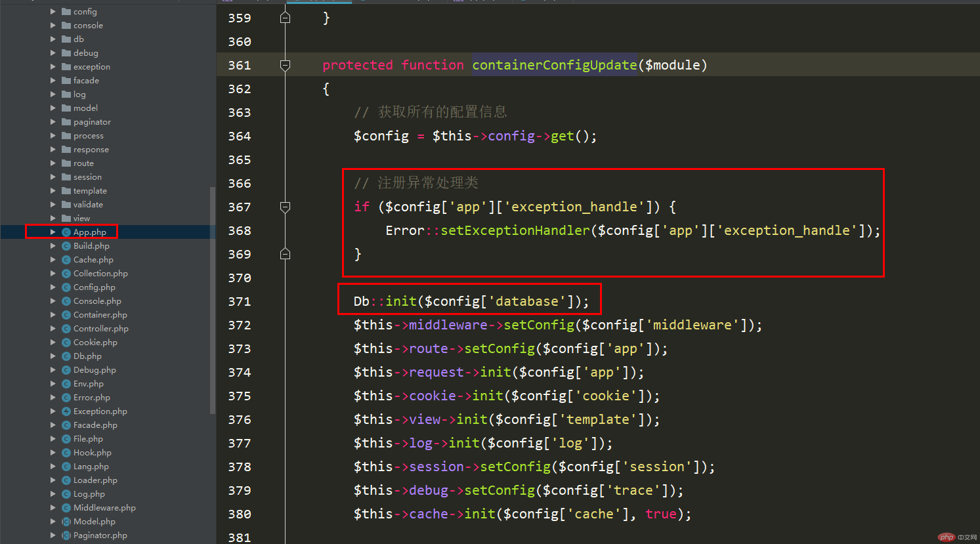Click the debug folder icon
The image size is (980, 544).
coord(66,52)
